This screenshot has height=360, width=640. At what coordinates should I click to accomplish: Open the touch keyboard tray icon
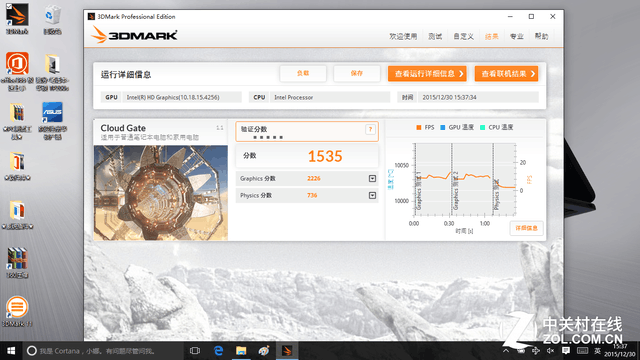tap(582, 351)
